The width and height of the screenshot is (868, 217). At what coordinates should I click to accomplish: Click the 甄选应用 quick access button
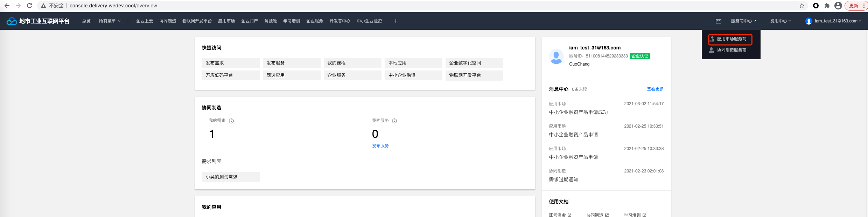point(292,75)
